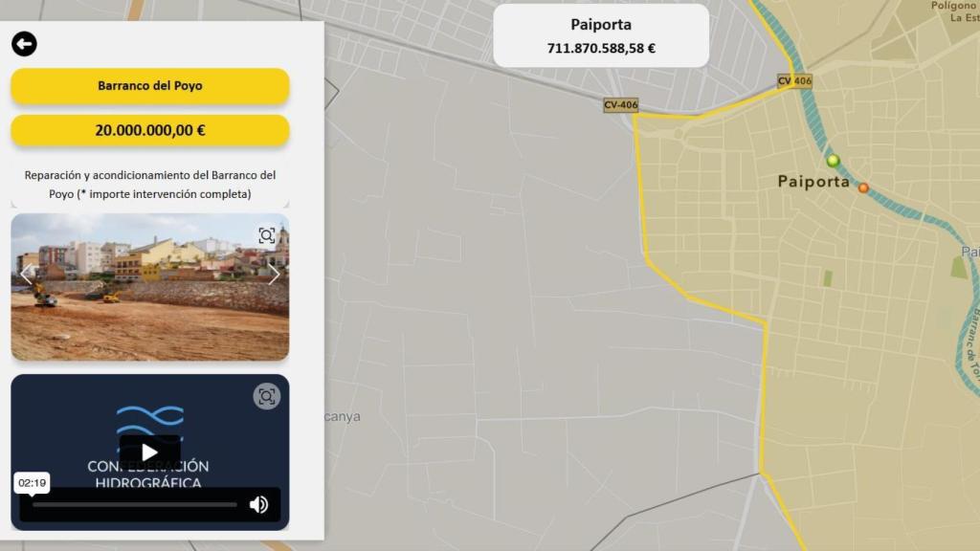
Task: Go to the previous carousel photo
Action: 27,275
